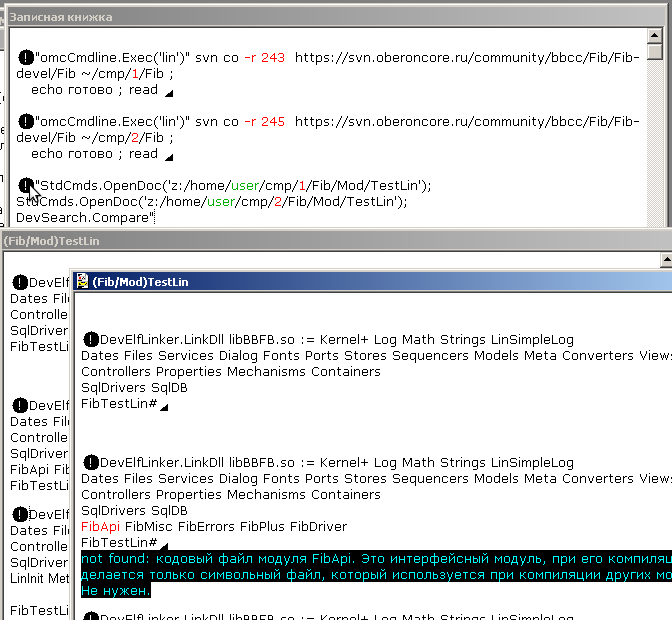This screenshot has height=620, width=672.
Task: Run first DevElfLinker.LinkDll commander in front window
Action: pyautogui.click(x=91, y=339)
